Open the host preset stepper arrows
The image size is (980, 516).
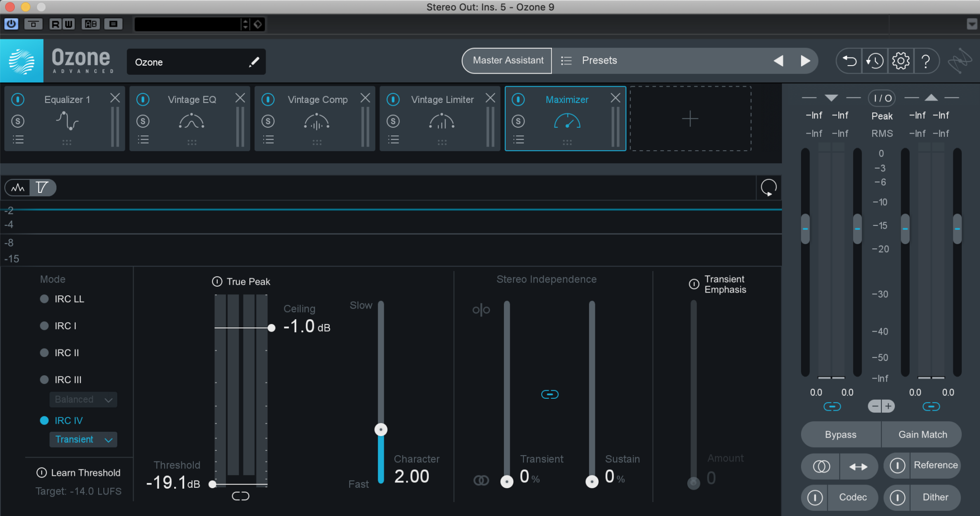245,24
